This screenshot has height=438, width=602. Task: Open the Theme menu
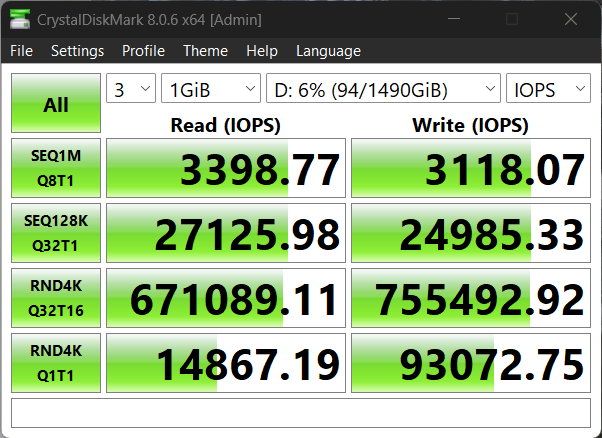pyautogui.click(x=205, y=51)
